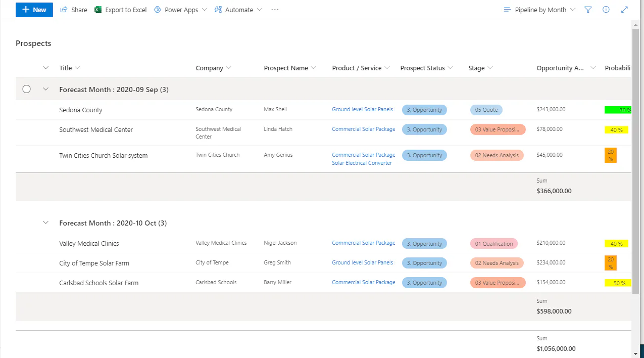Open the Prospect Status column menu
The height and width of the screenshot is (358, 644).
click(x=427, y=68)
